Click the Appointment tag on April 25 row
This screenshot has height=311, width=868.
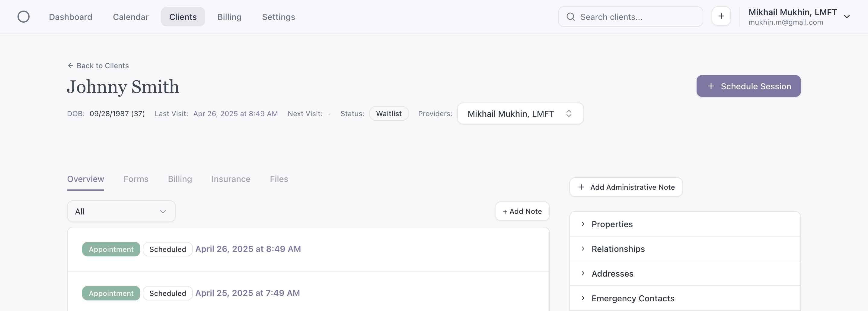pos(111,293)
